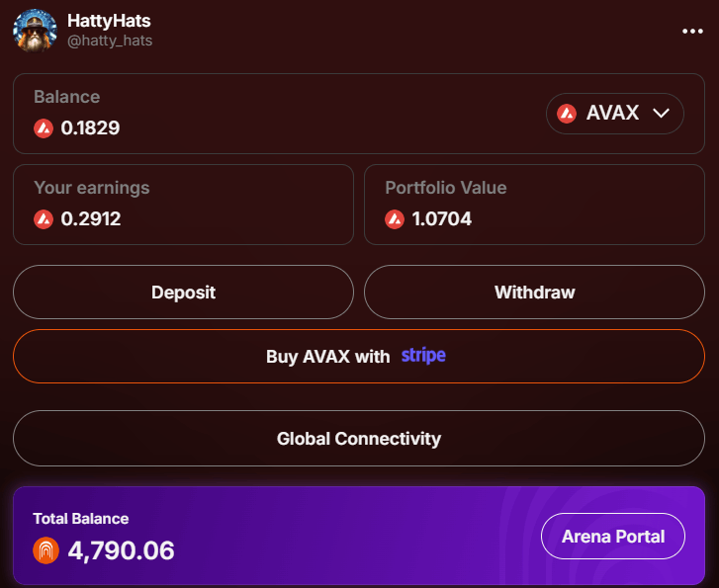Click the @hatty_hats handle
Image resolution: width=719 pixels, height=588 pixels.
click(x=110, y=41)
